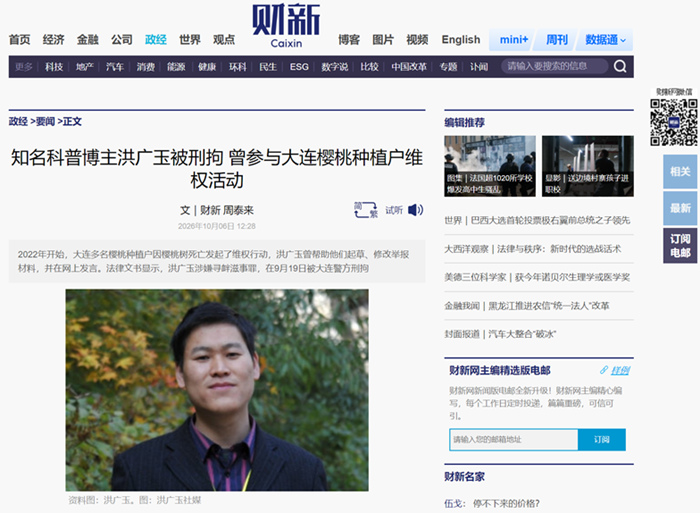Viewport: 700px width, 513px height.
Task: Open 观点 section
Action: pyautogui.click(x=224, y=40)
